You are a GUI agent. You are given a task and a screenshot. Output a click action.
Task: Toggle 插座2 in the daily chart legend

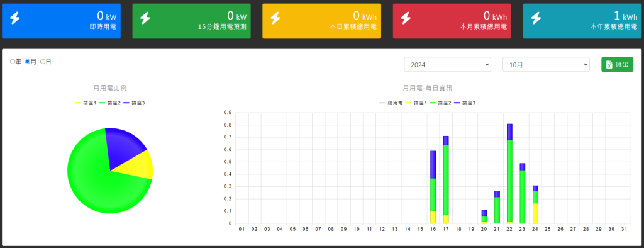(440, 103)
